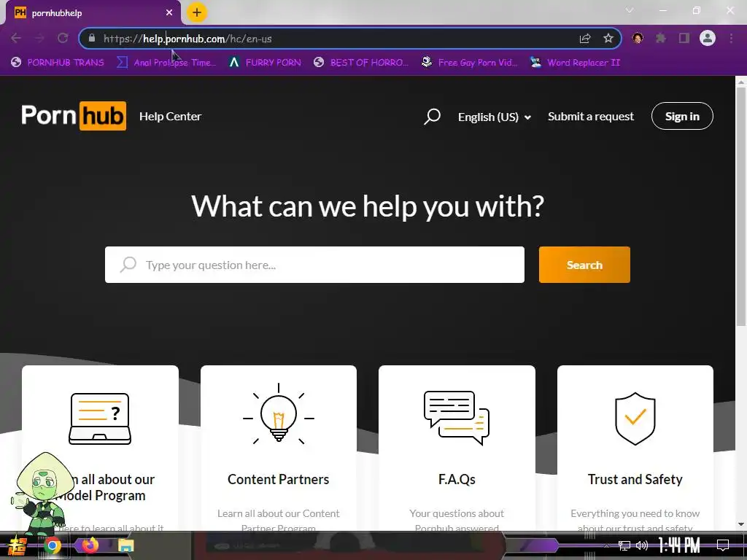Open the Chrome three-dot menu
The height and width of the screenshot is (560, 747).
tap(731, 38)
